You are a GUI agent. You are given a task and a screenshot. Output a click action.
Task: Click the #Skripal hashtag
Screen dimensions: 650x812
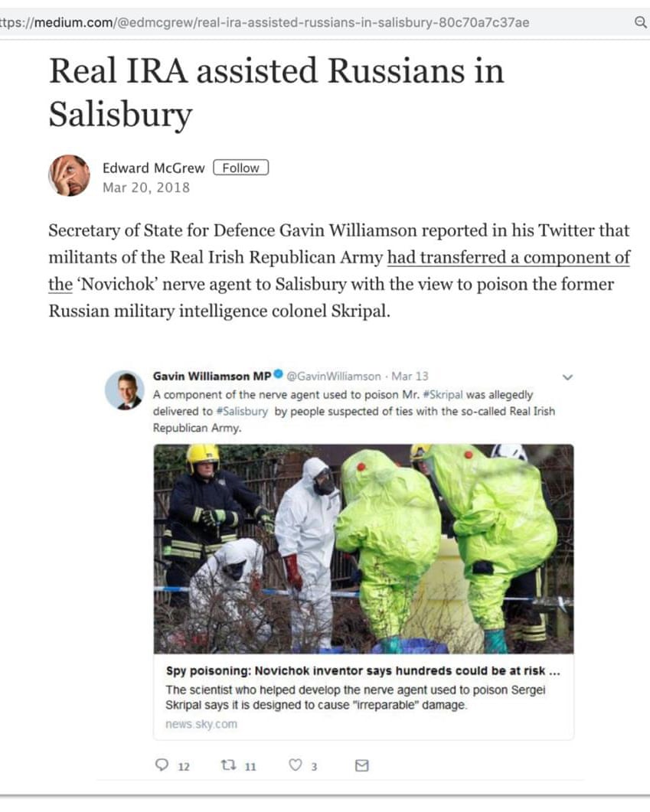pos(443,395)
